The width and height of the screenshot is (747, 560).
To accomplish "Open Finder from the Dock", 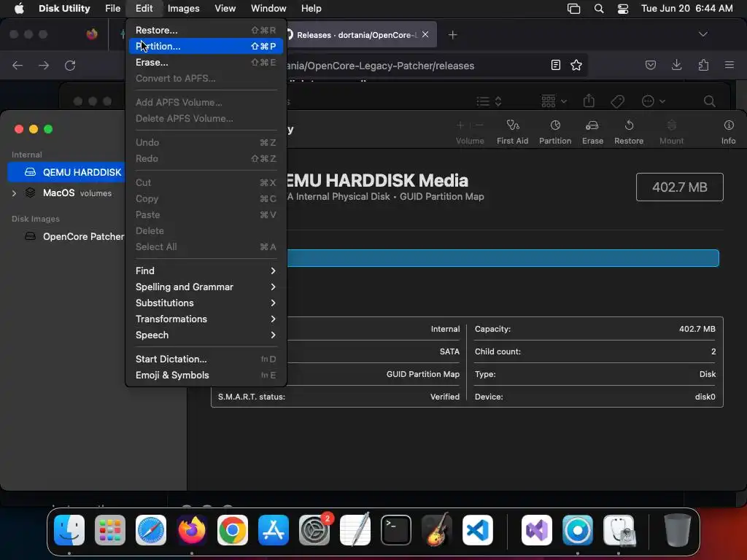I will [69, 530].
